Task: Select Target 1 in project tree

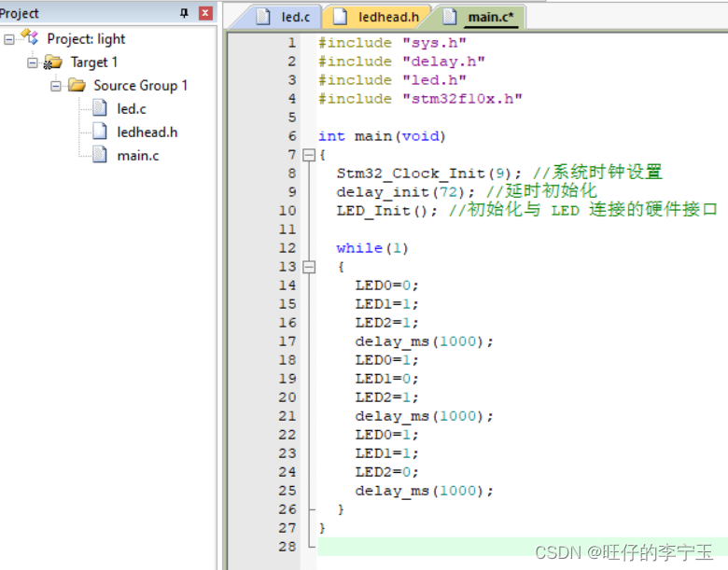Action: [93, 63]
